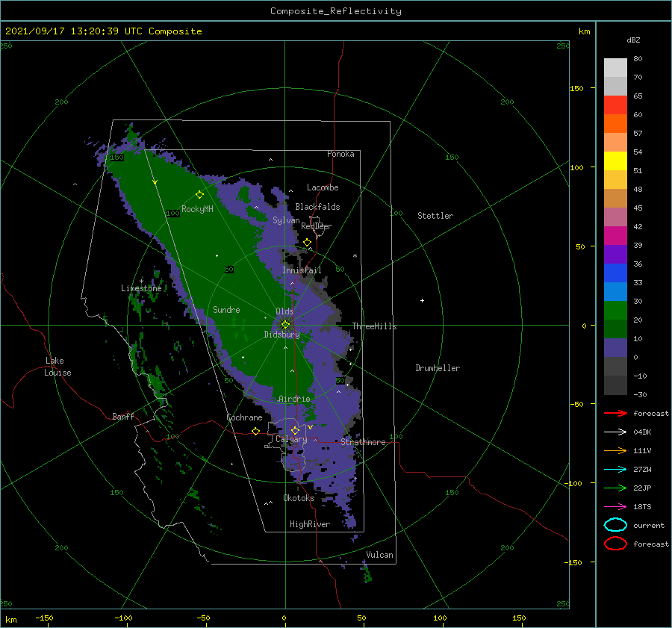Click the Calgary city label
The image size is (672, 628).
[291, 439]
